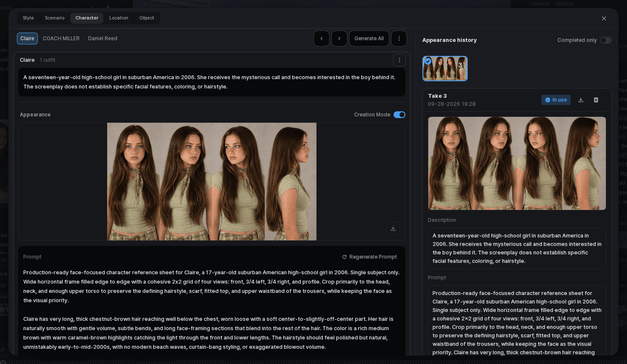
Task: Toggle Creation Mode off
Action: pos(400,115)
